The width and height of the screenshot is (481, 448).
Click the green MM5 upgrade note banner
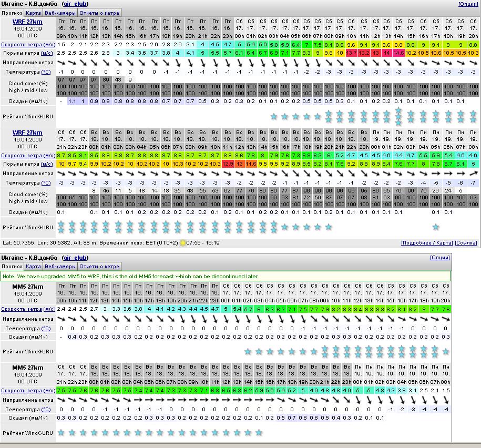point(226,276)
